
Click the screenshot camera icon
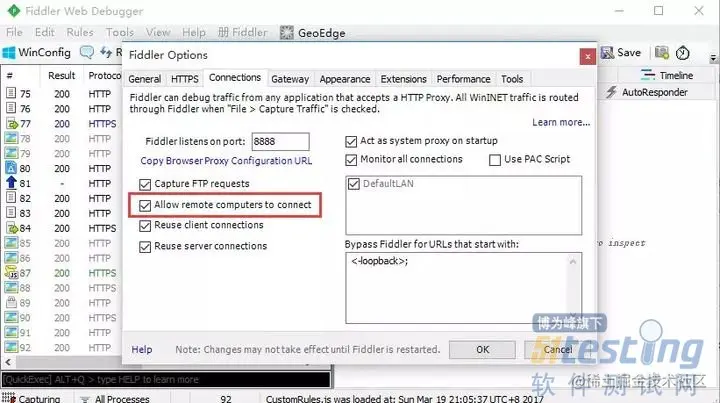click(661, 52)
